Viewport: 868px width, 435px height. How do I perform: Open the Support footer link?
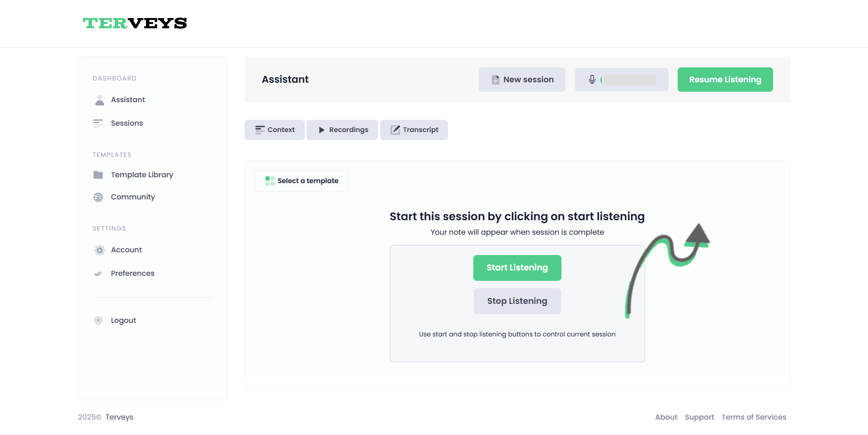699,417
